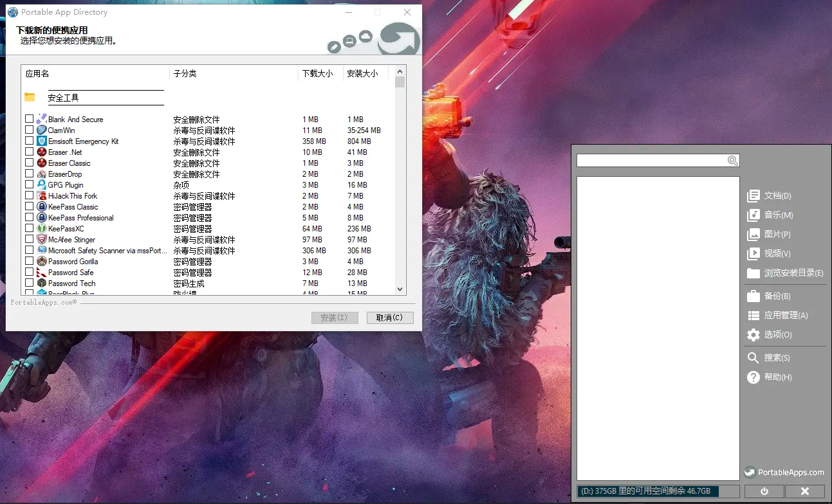Sort by 下载大小 column header
This screenshot has height=504, width=832.
(318, 74)
